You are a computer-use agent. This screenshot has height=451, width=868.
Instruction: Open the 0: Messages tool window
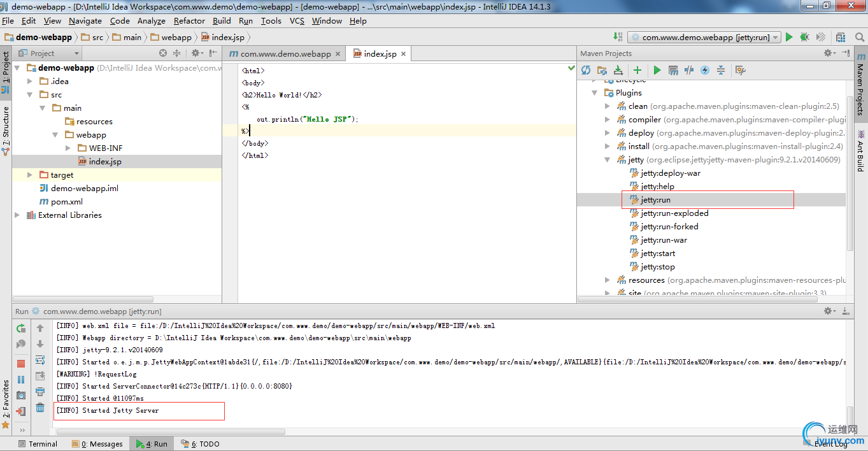[97, 444]
